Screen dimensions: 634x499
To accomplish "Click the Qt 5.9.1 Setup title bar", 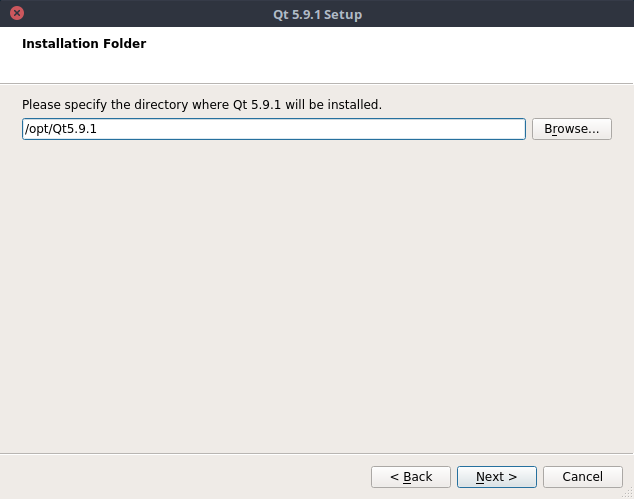I will (x=317, y=14).
